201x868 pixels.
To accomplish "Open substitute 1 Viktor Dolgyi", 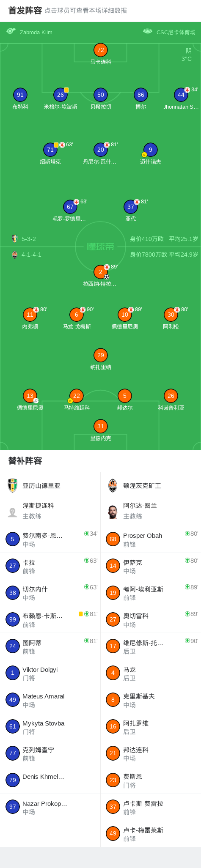I will click(50, 673).
